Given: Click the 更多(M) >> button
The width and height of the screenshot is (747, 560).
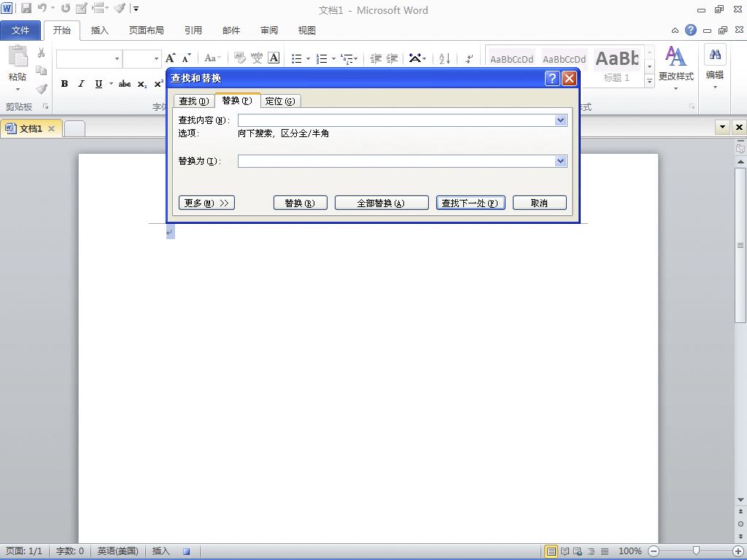Looking at the screenshot, I should tap(206, 203).
